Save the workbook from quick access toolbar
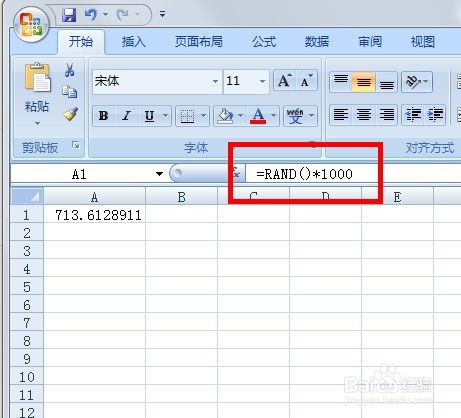 pyautogui.click(x=69, y=15)
